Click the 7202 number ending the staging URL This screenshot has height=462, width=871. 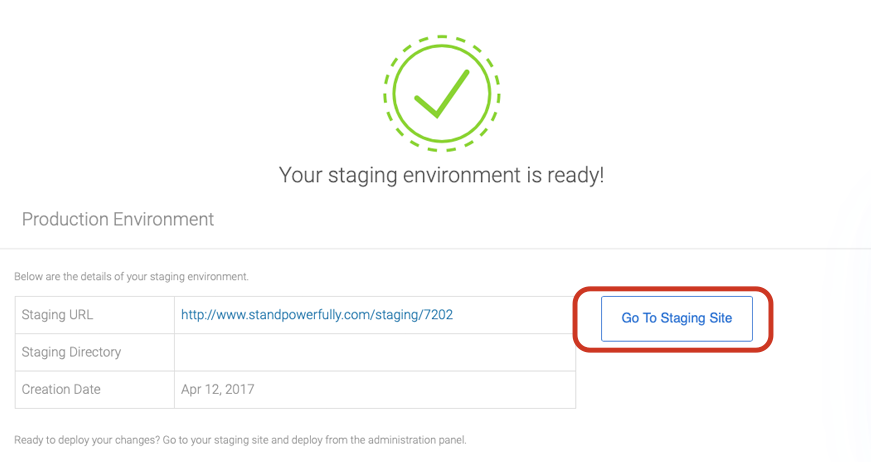437,315
